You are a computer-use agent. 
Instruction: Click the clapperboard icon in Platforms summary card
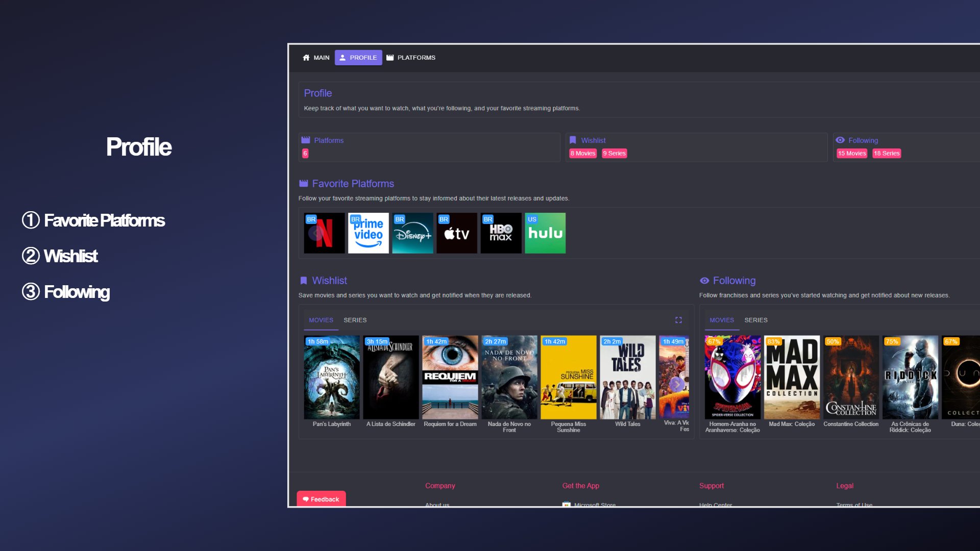(306, 140)
